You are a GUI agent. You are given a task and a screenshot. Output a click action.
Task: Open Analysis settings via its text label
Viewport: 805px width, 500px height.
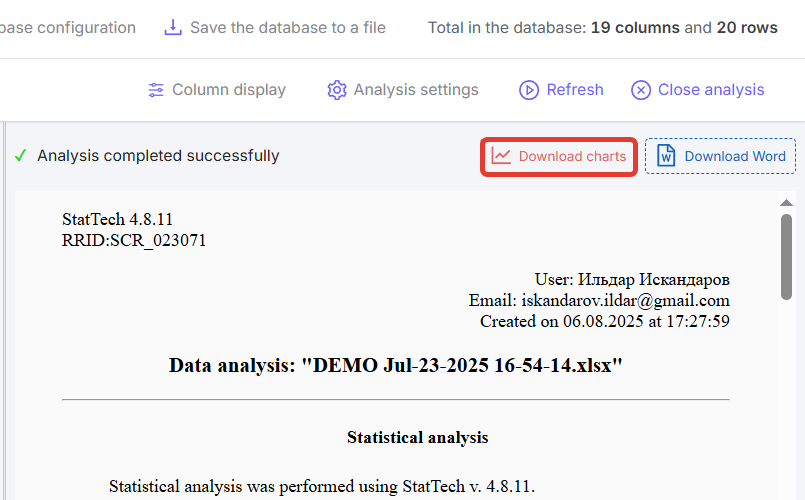tap(416, 90)
